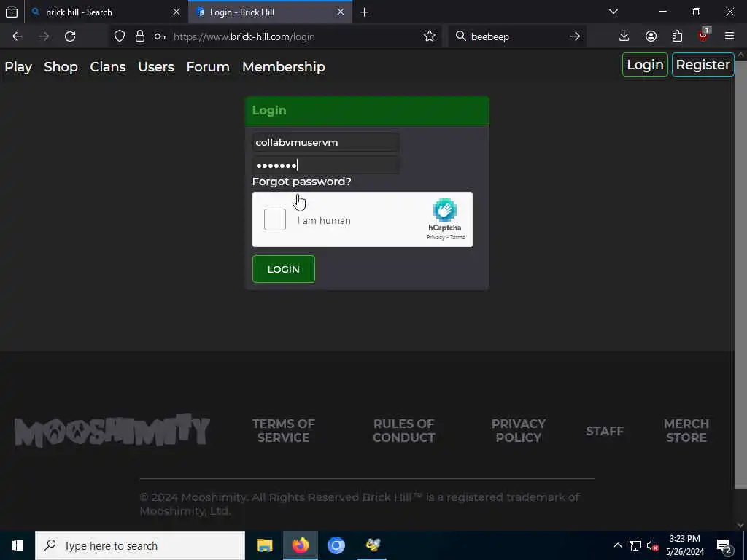Click the Register button
This screenshot has height=560, width=747.
point(703,65)
